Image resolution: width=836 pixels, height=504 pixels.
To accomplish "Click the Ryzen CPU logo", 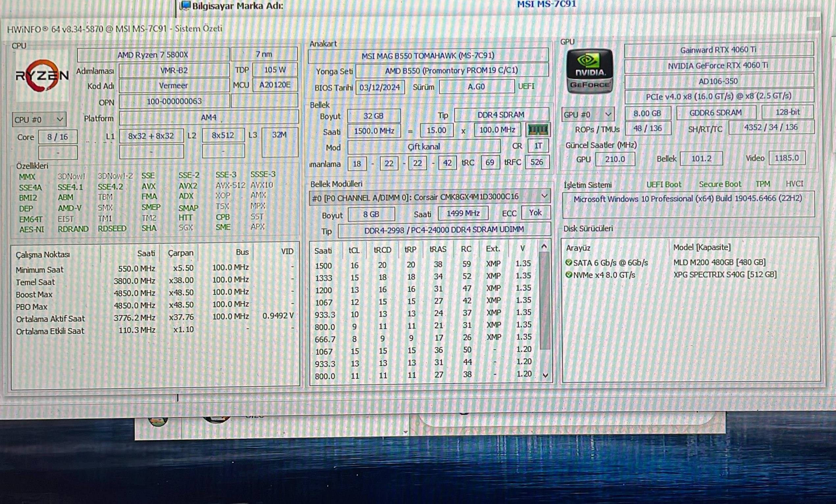I will tap(42, 76).
